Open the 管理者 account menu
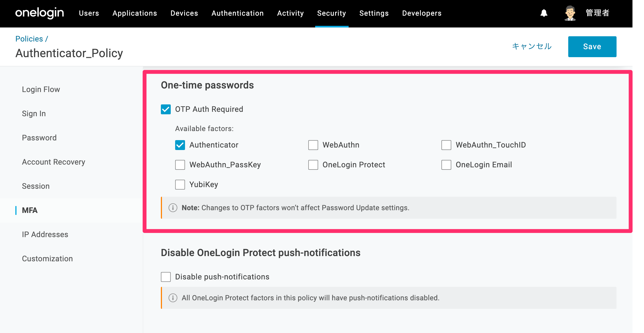This screenshot has height=333, width=644. click(598, 13)
